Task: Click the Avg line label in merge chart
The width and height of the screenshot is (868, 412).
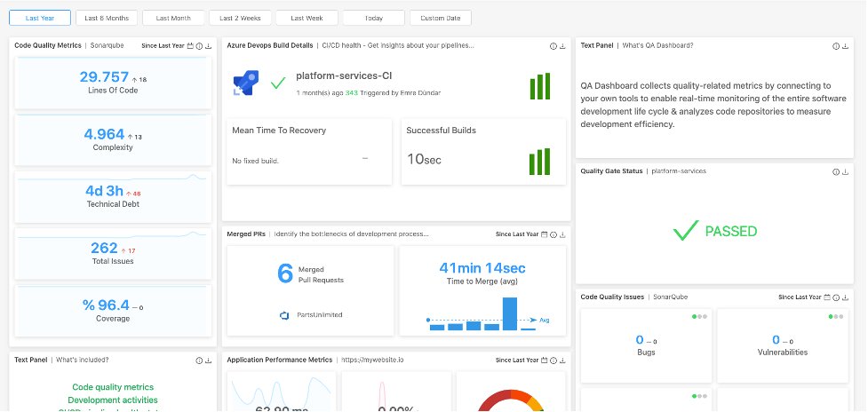Action: click(544, 321)
